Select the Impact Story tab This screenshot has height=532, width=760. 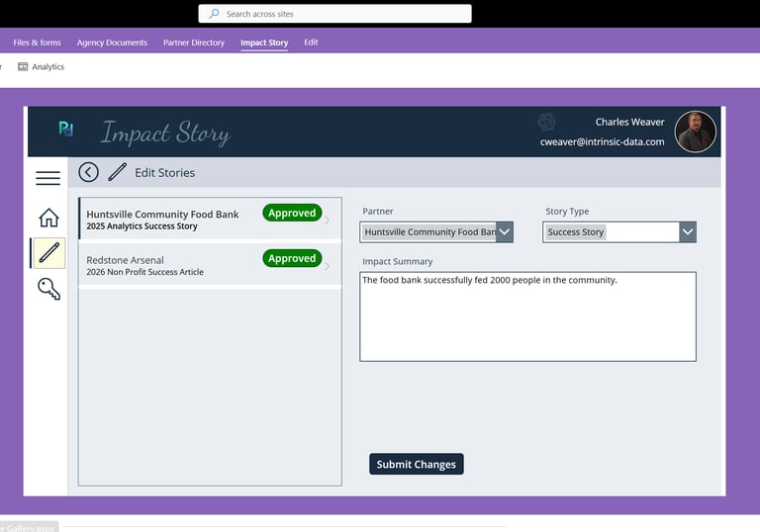pyautogui.click(x=264, y=43)
